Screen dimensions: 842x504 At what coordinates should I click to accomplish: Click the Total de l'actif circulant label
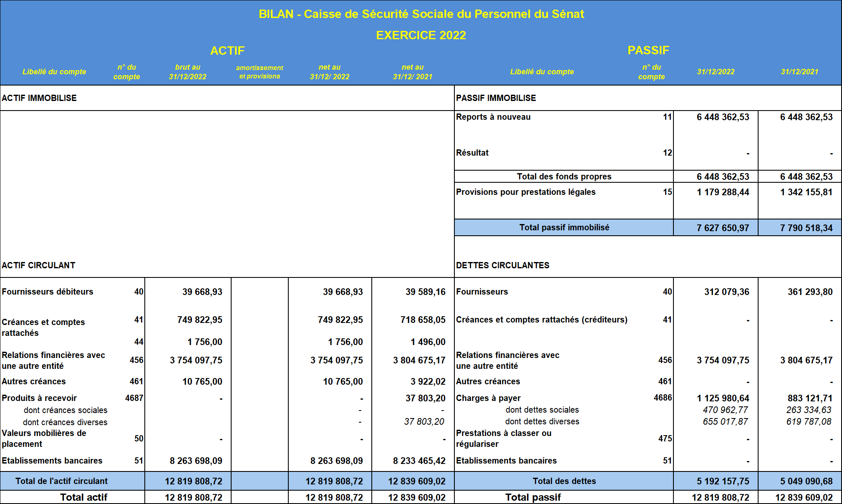[61, 481]
